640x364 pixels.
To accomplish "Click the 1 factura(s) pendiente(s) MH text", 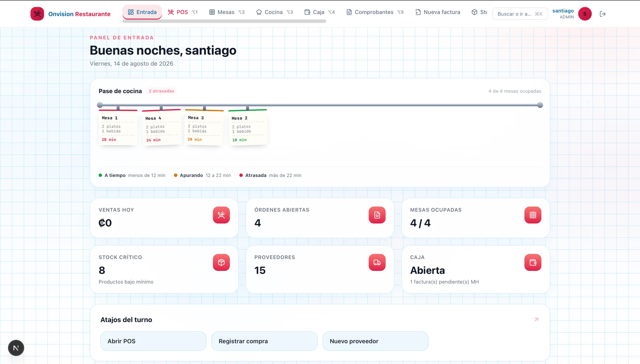I will (x=444, y=282).
